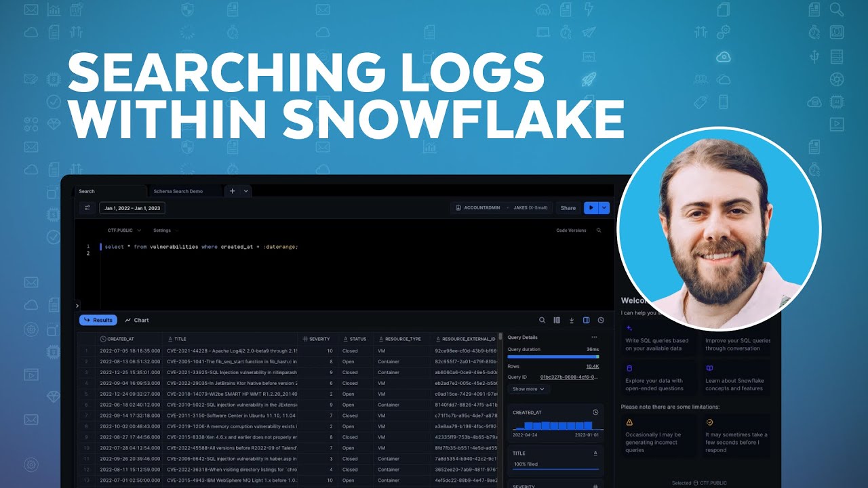Search within the code editor
868x488 pixels.
click(x=599, y=230)
